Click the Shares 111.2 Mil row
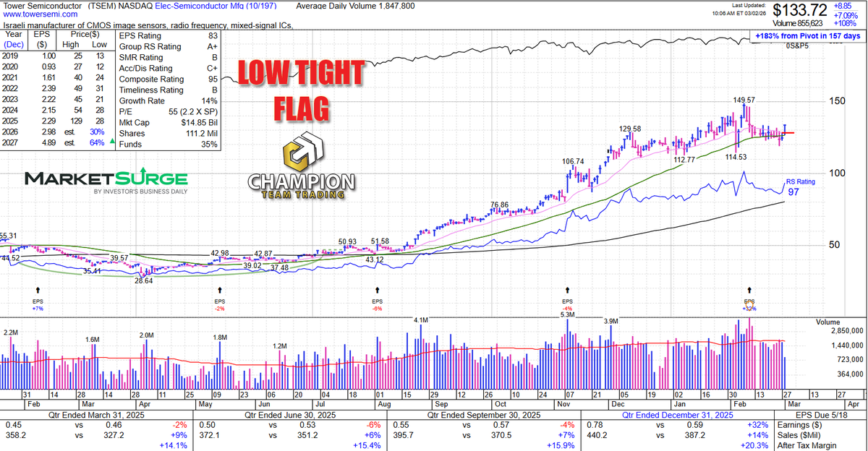Image resolution: width=868 pixels, height=451 pixels. 168,133
